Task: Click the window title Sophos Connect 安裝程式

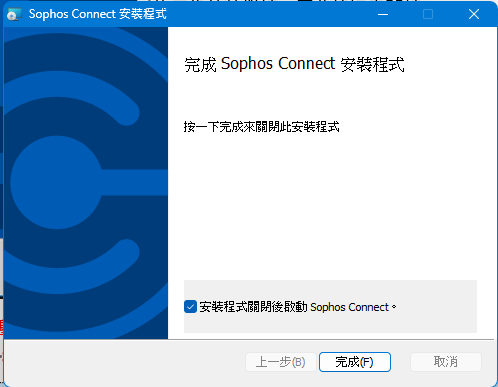Action: [x=97, y=14]
